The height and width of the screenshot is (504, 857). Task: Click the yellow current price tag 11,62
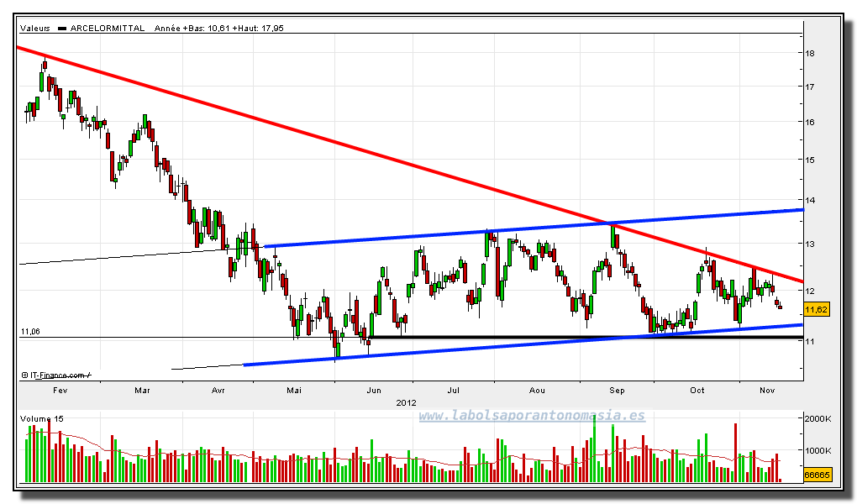tap(817, 309)
